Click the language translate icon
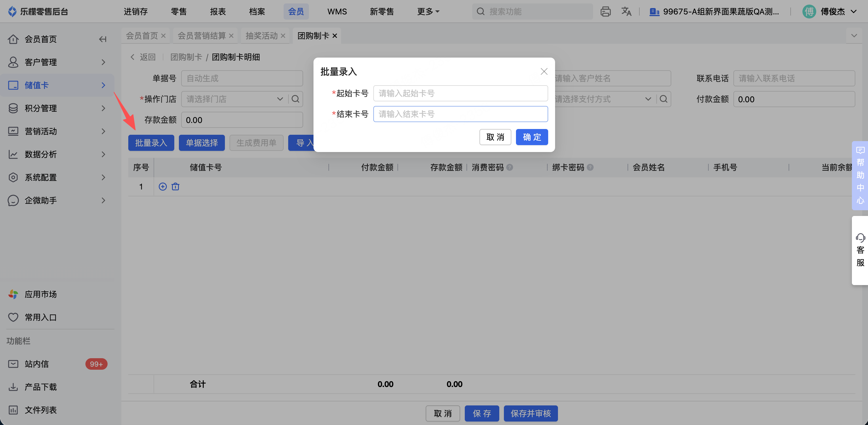The height and width of the screenshot is (425, 868). 626,12
